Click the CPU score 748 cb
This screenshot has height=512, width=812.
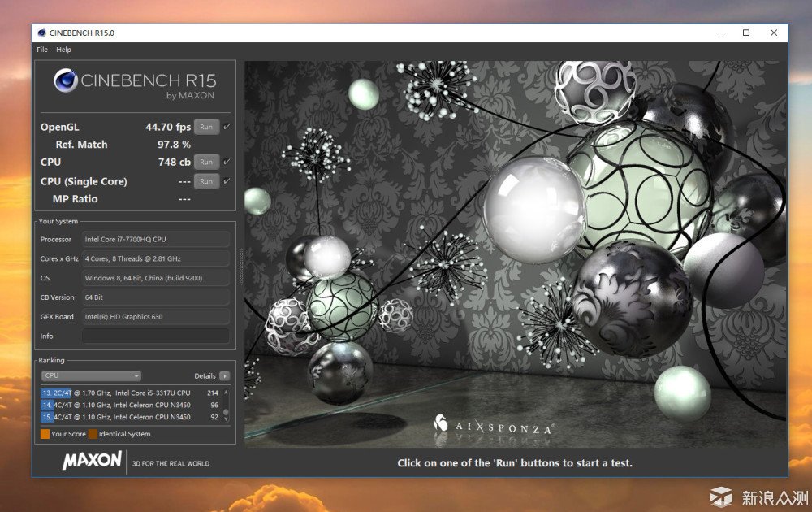coord(175,162)
